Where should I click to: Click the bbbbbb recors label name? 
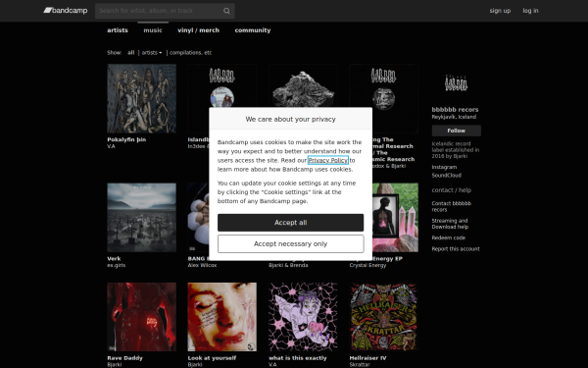tap(455, 110)
